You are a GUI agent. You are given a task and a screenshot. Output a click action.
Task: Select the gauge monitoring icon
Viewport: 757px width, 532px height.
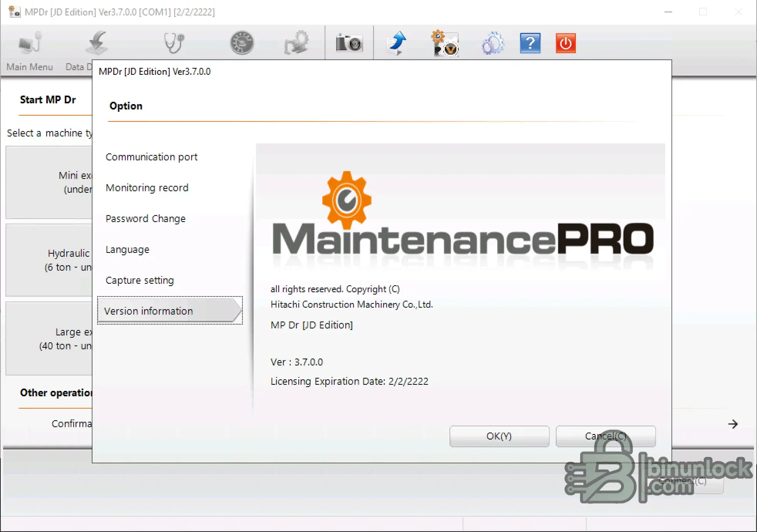pos(242,43)
